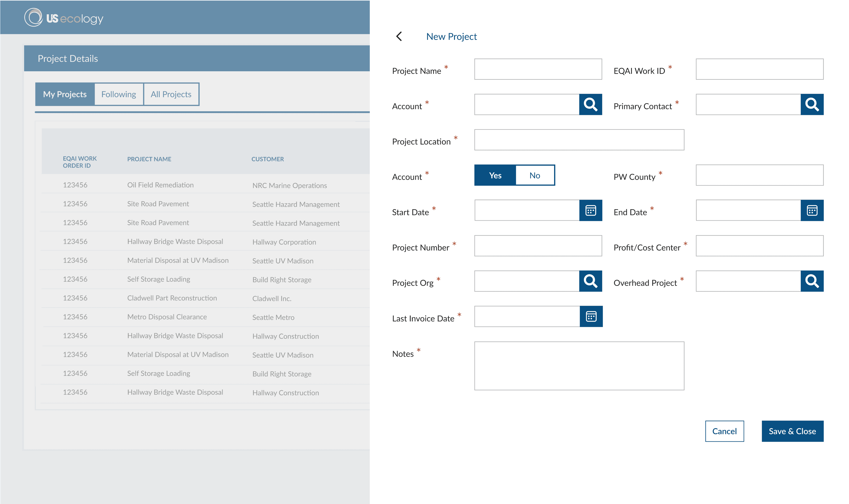Click the Overhead Project search icon
The width and height of the screenshot is (849, 504).
pos(812,281)
